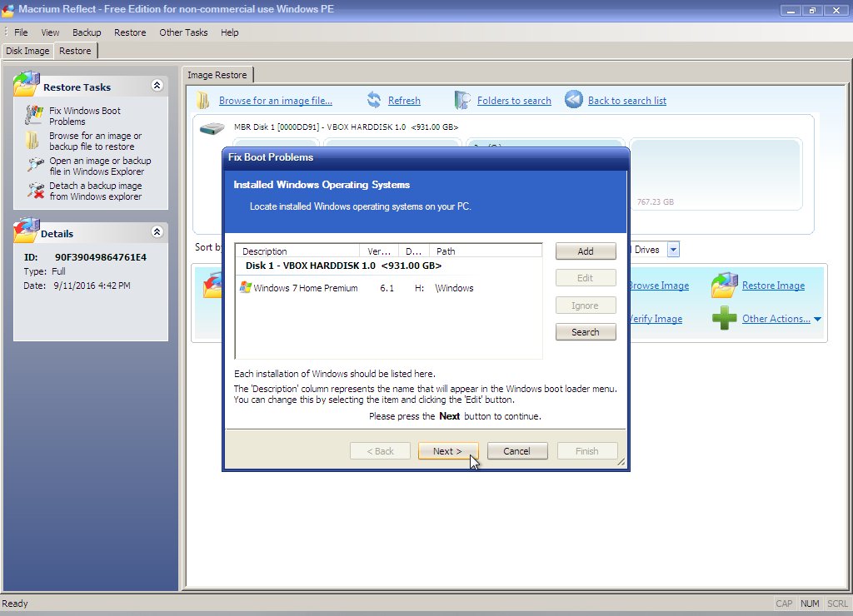
Task: Collapse the Details panel
Action: pos(157,232)
